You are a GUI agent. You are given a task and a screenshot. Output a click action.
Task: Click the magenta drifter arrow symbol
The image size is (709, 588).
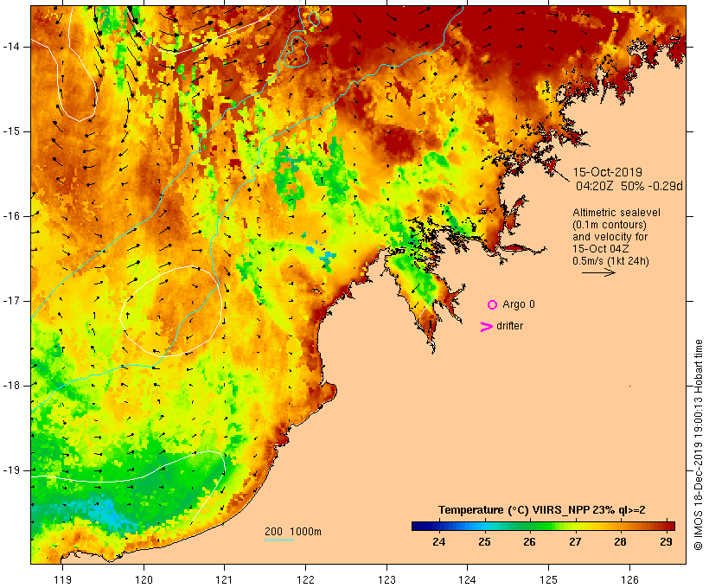(x=486, y=327)
